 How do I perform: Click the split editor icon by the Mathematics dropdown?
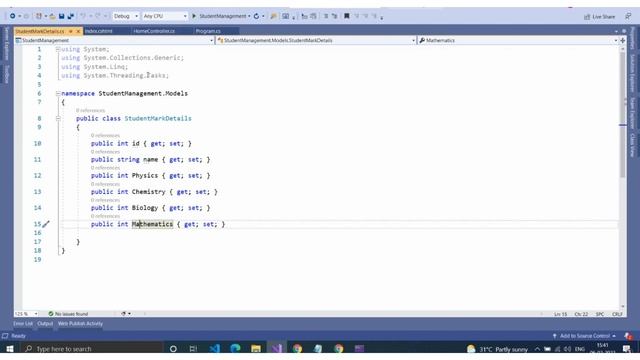point(623,40)
